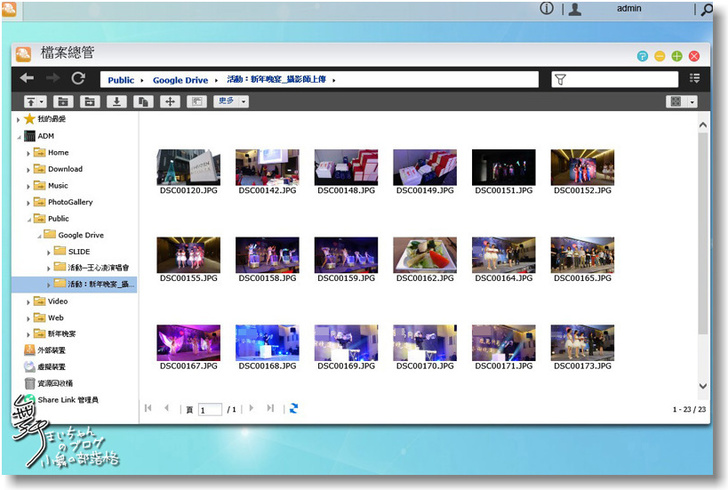
Task: Select the SLIDE folder in tree
Action: (78, 251)
